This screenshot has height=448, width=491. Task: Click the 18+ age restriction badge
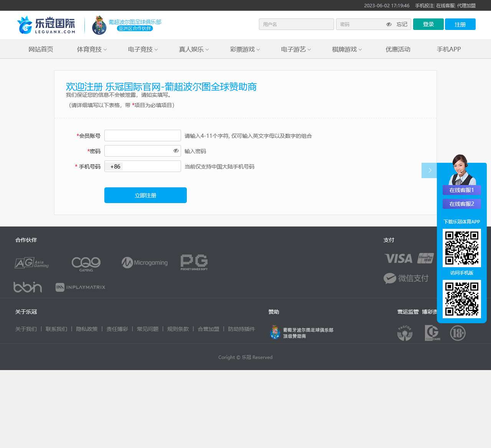[458, 333]
